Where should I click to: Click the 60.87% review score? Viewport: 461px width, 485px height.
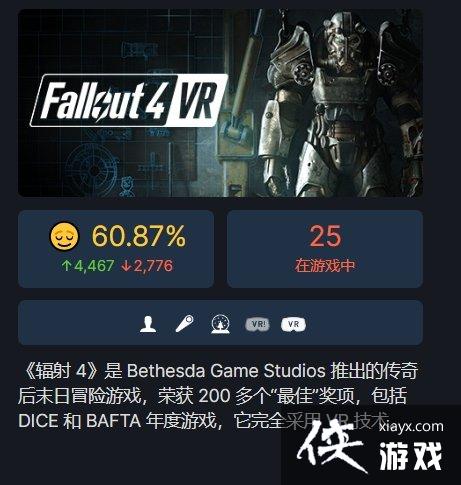point(139,236)
